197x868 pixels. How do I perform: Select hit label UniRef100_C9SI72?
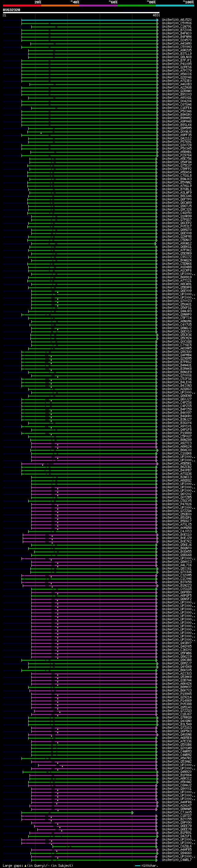[177, 257]
